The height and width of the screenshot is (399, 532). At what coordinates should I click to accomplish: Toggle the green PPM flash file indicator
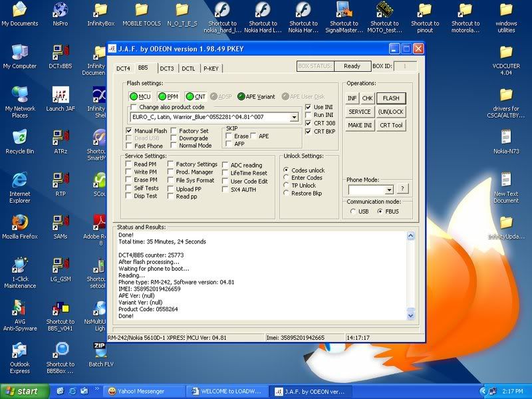tap(168, 96)
